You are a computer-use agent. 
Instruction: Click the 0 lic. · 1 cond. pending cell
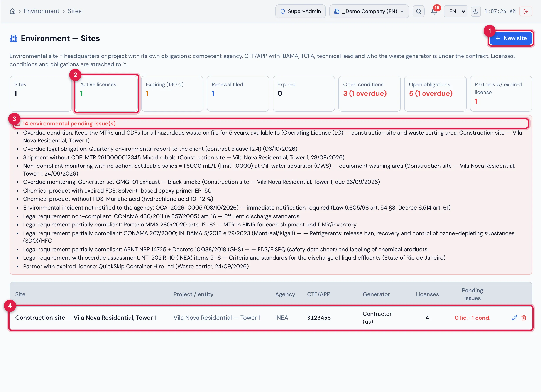click(472, 318)
